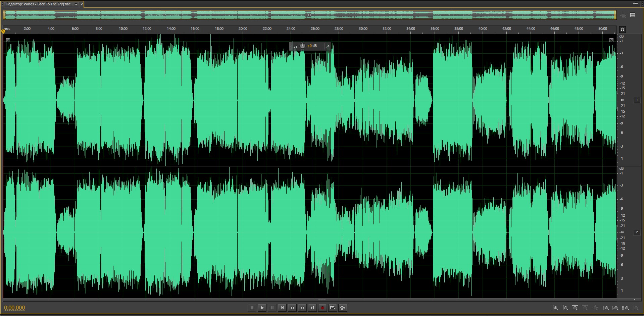Zoom in time horizontally
The width and height of the screenshot is (644, 316).
pyautogui.click(x=575, y=308)
